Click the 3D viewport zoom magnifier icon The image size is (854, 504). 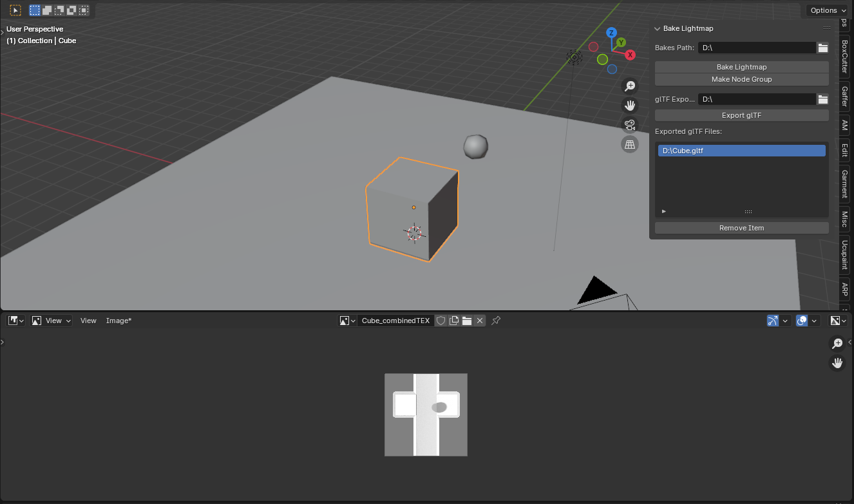coord(630,86)
